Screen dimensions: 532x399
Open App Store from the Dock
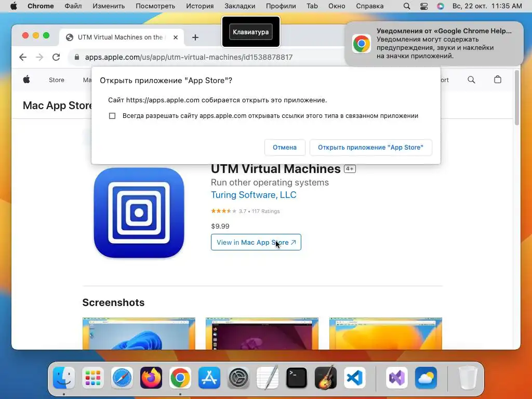pyautogui.click(x=209, y=378)
